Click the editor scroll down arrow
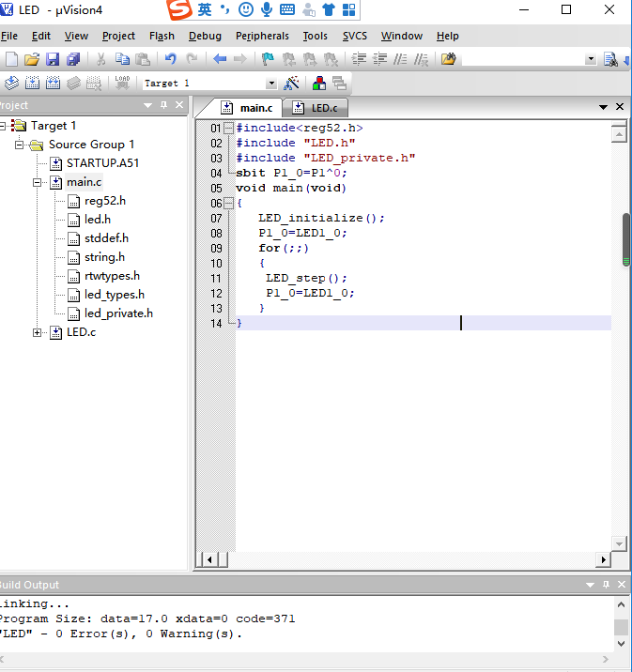The image size is (632, 672). 619,543
